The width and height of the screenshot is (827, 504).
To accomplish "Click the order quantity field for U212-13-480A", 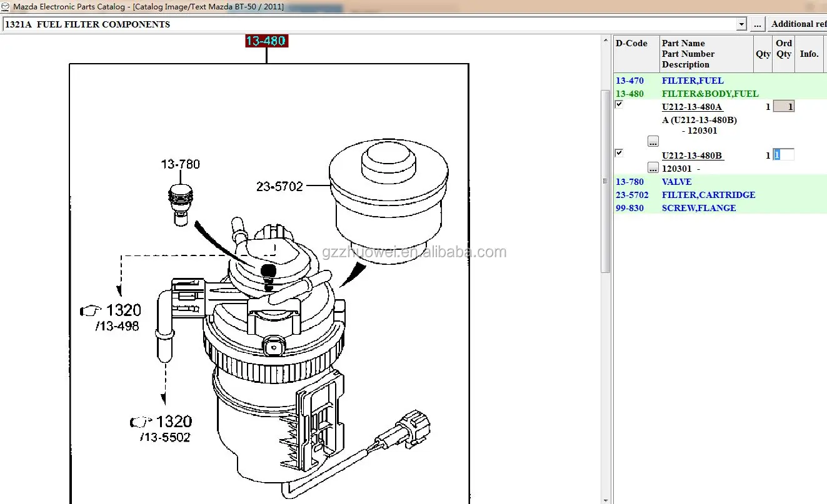I will coord(784,107).
